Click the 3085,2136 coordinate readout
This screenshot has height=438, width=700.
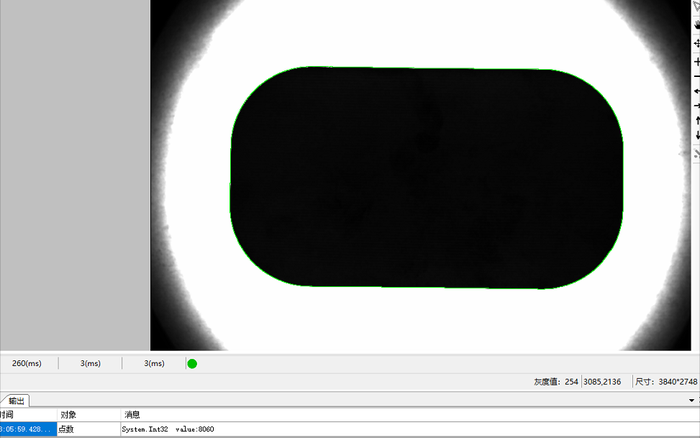pyautogui.click(x=602, y=382)
